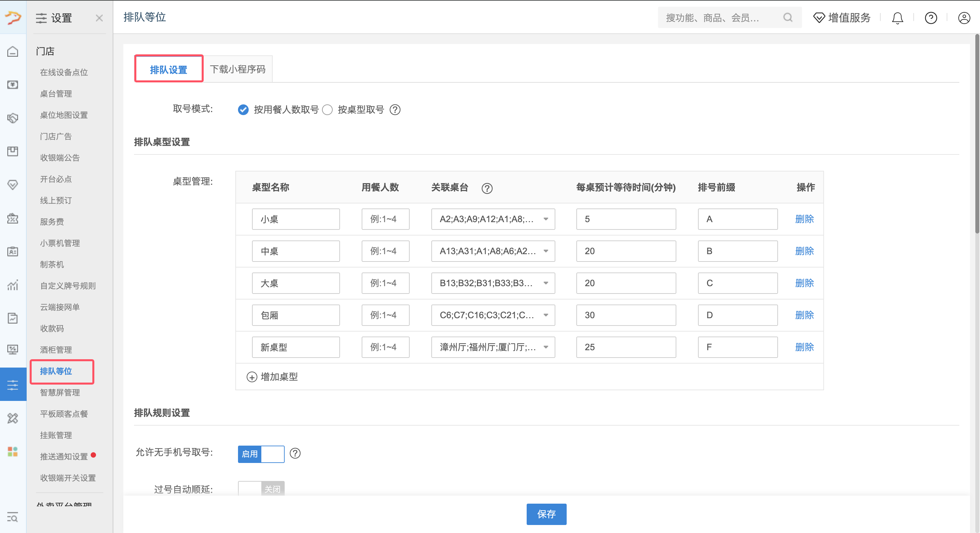This screenshot has width=980, height=533.
Task: Edit wait time field for 包厢
Action: point(626,315)
